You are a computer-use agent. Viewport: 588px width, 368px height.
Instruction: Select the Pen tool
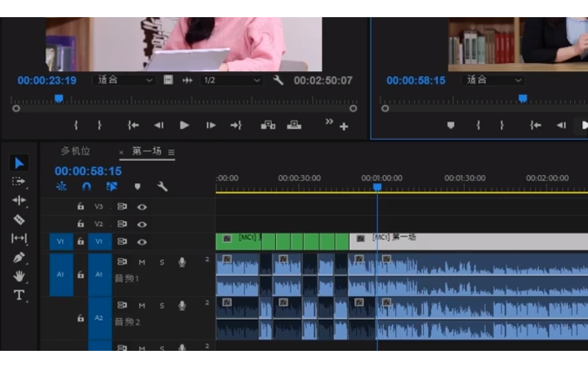point(19,257)
